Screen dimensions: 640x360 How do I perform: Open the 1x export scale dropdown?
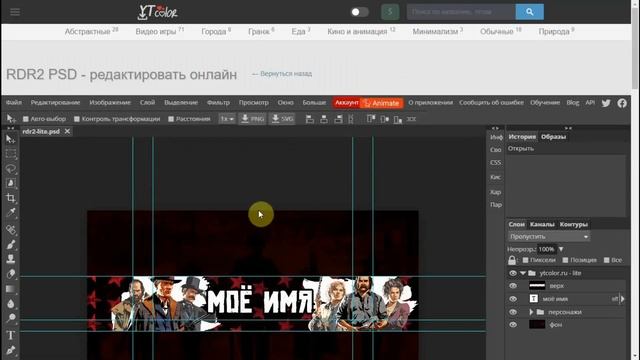click(x=227, y=119)
